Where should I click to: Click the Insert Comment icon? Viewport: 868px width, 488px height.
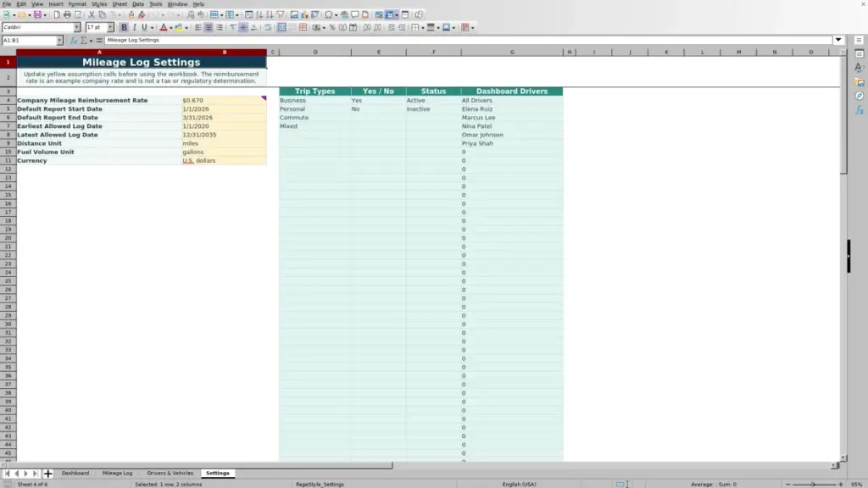pos(355,15)
